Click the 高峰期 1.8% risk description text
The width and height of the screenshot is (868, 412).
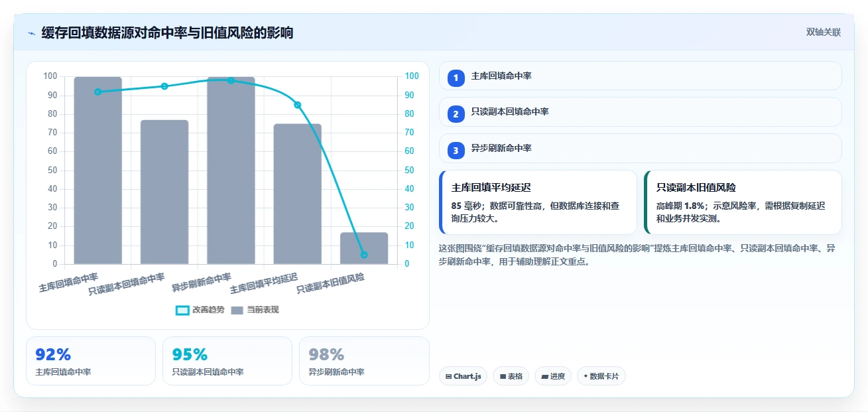coord(741,212)
